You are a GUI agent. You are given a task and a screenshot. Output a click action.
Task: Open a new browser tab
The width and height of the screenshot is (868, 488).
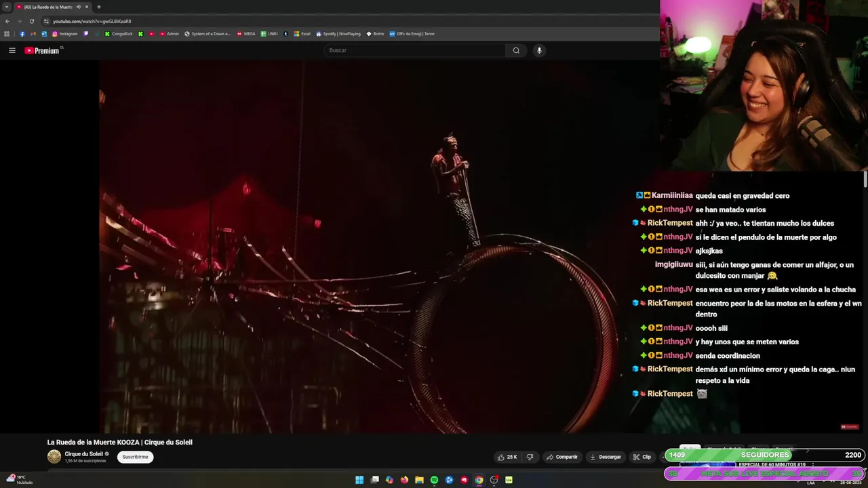(x=99, y=7)
